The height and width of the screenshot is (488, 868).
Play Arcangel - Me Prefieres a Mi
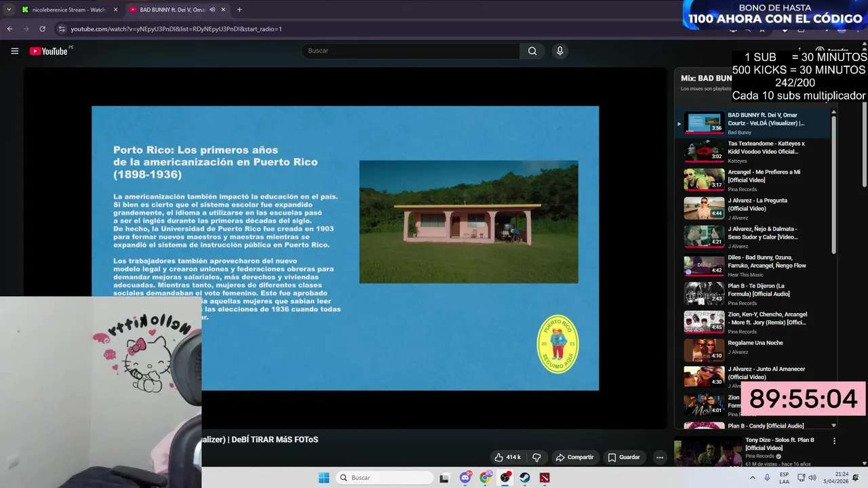pos(753,180)
